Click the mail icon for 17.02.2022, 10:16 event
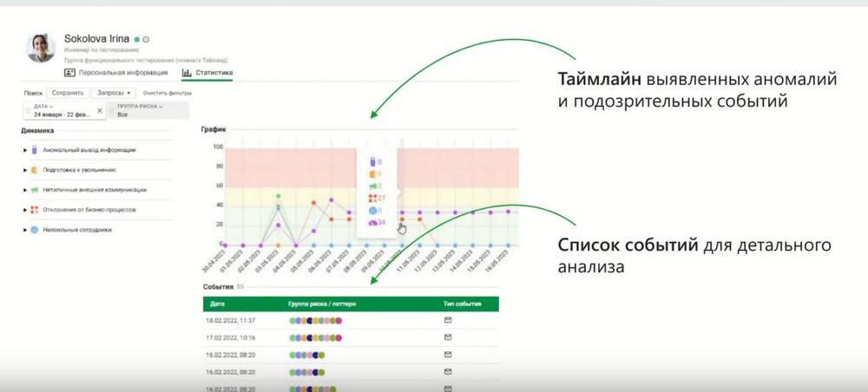Viewport: 868px width, 392px height. [448, 337]
